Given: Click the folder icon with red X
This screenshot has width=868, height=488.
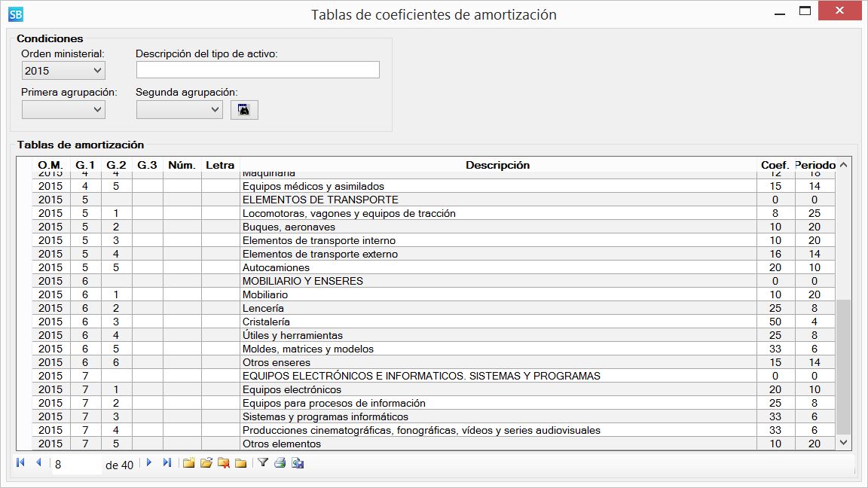Looking at the screenshot, I should click(224, 463).
